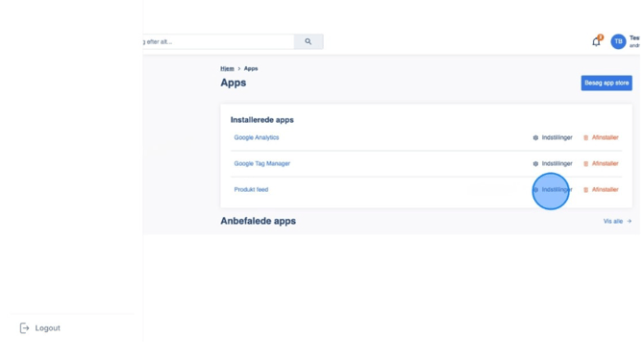This screenshot has height=361, width=644.
Task: Open the Produkt feed app link
Action: pos(251,189)
